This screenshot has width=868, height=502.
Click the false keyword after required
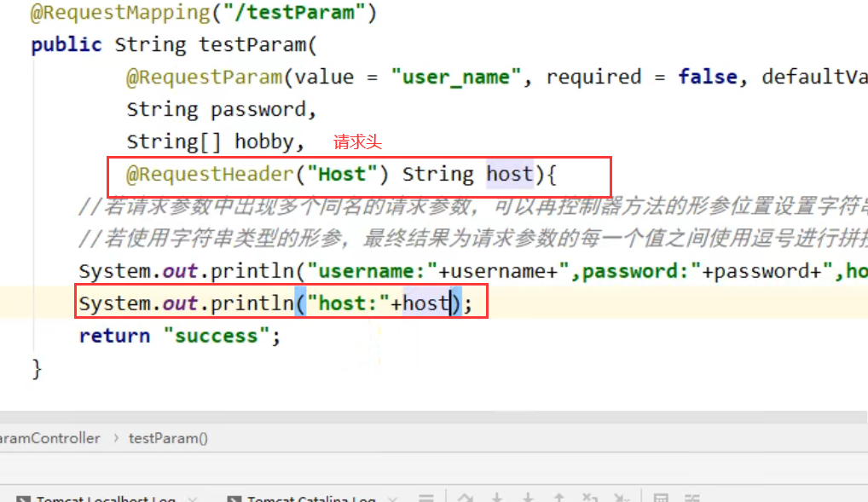708,77
